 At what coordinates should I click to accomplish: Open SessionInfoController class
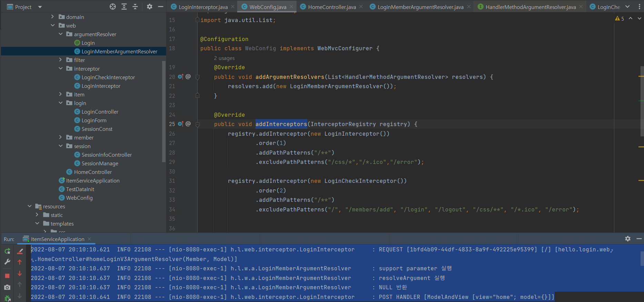(103, 155)
